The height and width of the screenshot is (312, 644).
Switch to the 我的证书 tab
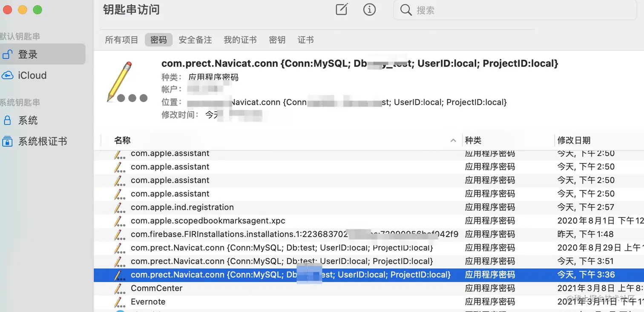tap(240, 40)
